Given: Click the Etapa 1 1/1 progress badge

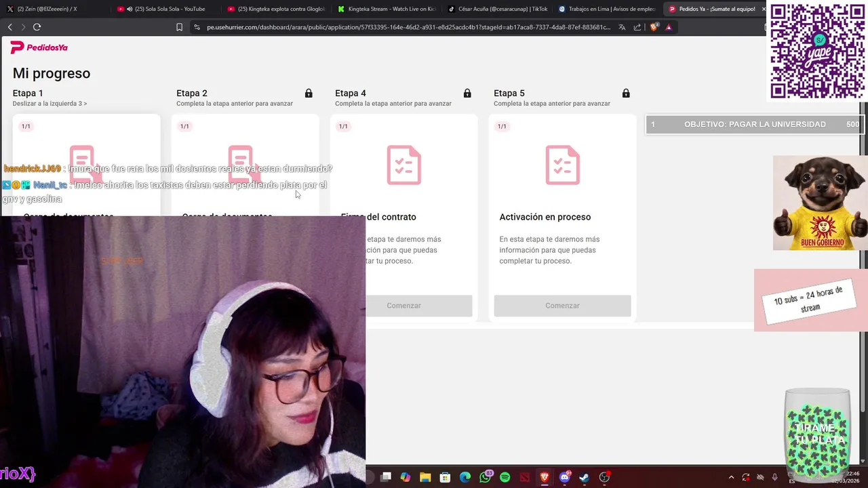Looking at the screenshot, I should [26, 126].
